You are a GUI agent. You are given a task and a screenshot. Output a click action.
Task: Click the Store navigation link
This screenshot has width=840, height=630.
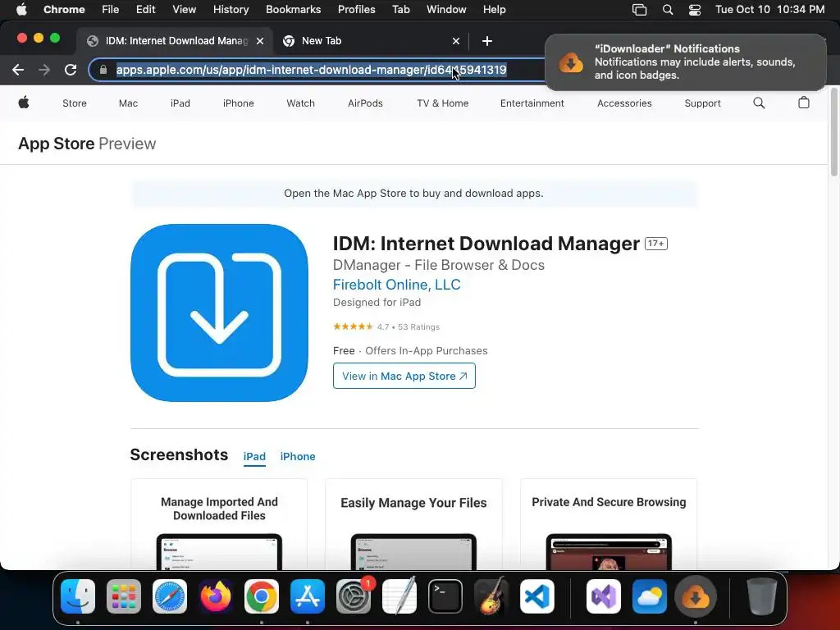pos(75,103)
